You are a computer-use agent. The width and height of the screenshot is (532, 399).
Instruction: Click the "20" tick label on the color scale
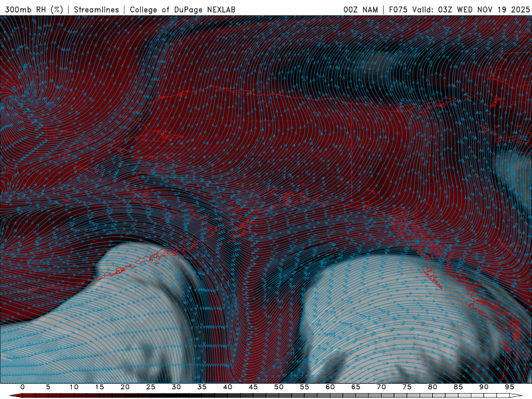point(125,387)
